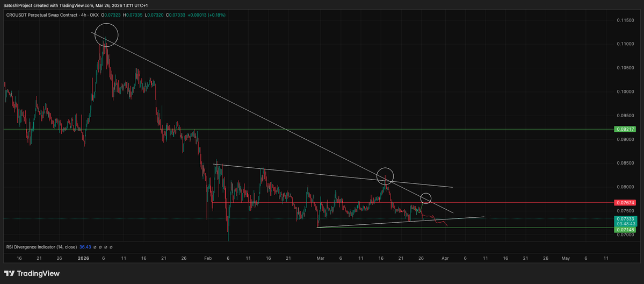Click the 0.07500 price axis label
This screenshot has width=644, height=284.
pos(625,211)
